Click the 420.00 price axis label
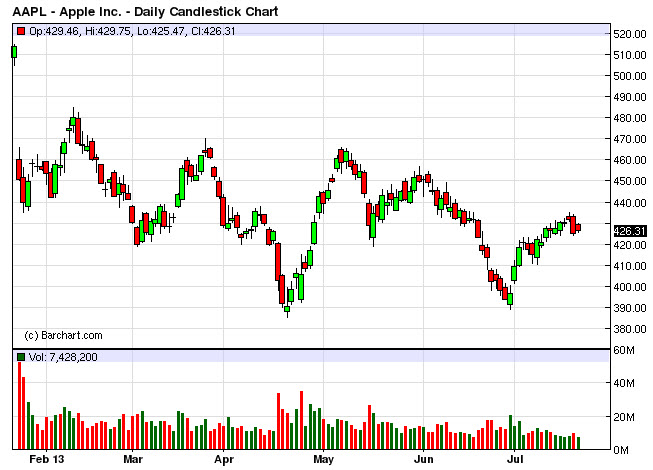653x470 pixels. coord(630,245)
